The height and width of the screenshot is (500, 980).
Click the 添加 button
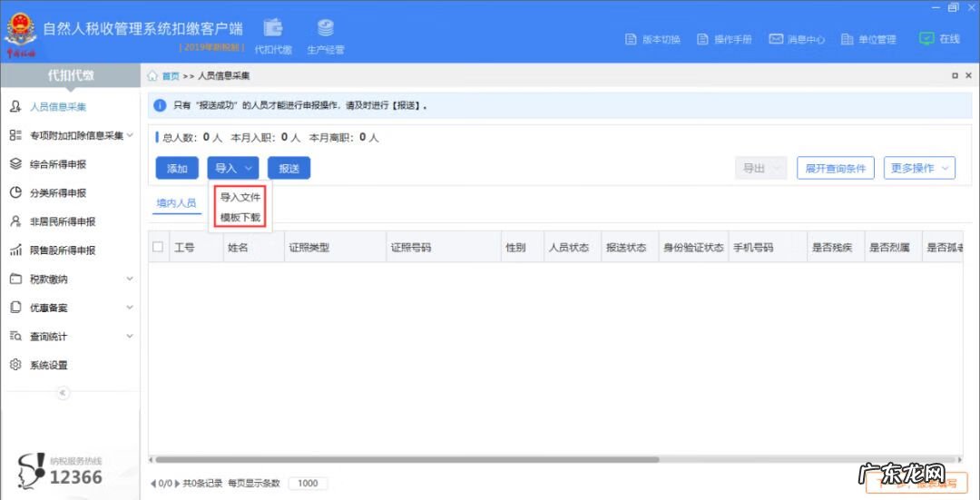[177, 168]
